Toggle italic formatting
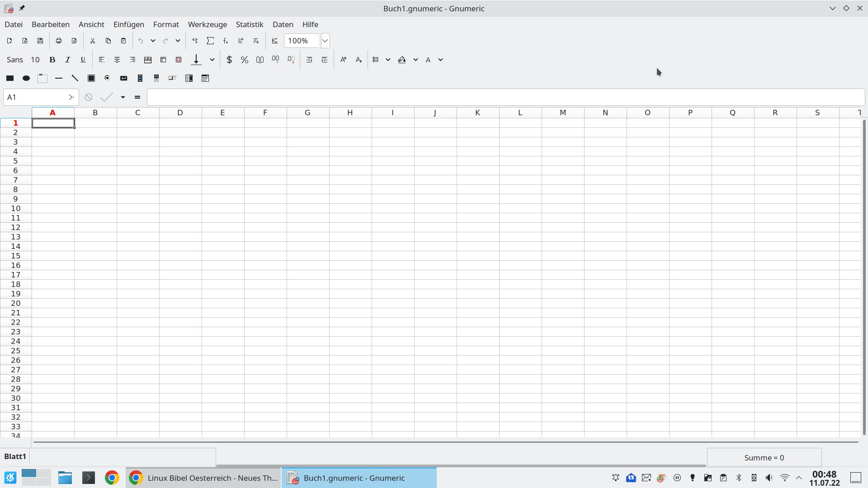 coord(68,60)
